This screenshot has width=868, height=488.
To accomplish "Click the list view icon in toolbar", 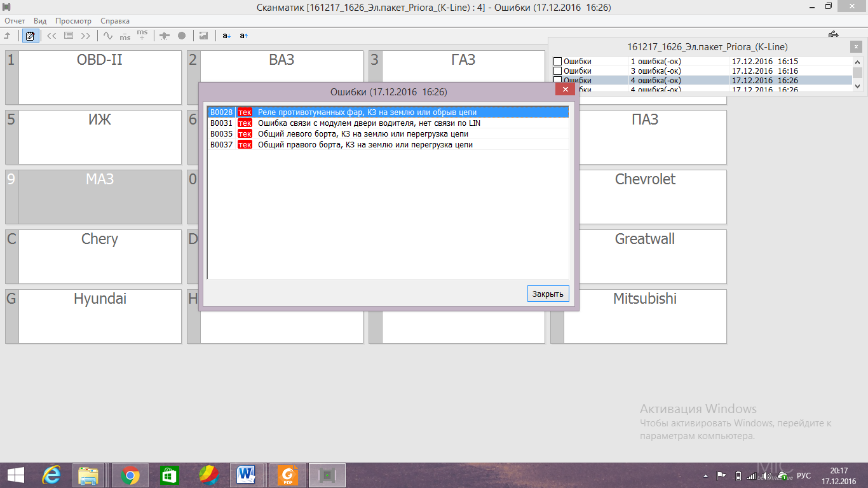I will pos(69,36).
